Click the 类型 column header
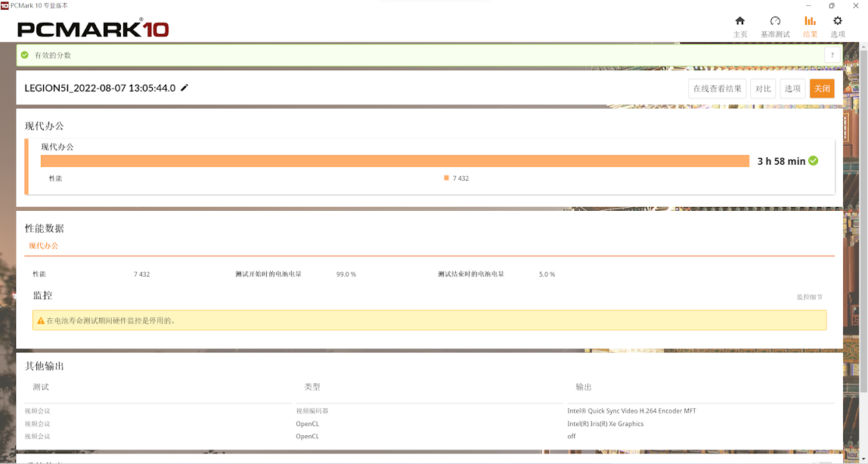 312,387
